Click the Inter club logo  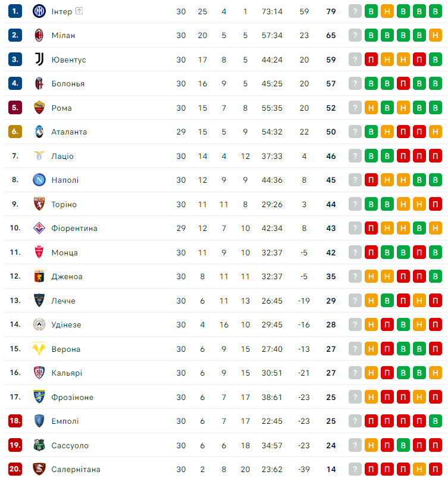click(39, 11)
